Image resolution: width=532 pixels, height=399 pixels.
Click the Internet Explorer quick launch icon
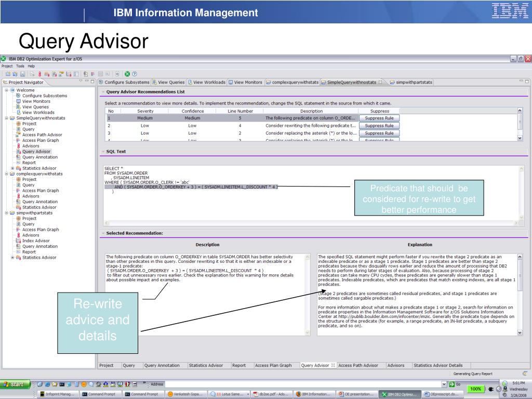coord(47,384)
